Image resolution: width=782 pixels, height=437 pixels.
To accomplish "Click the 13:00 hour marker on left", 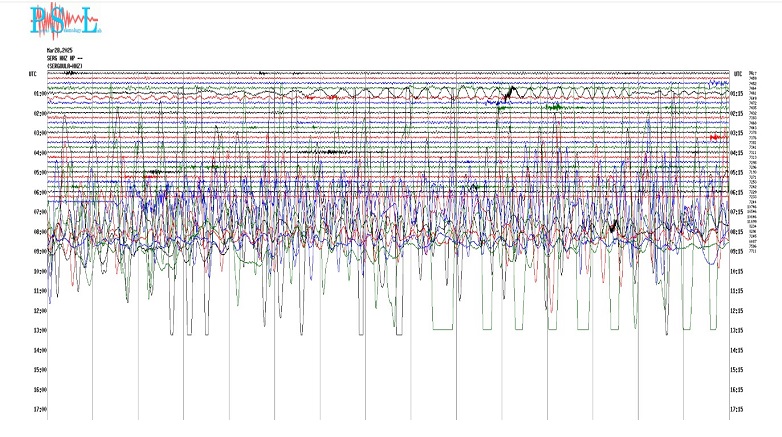I will tap(40, 330).
